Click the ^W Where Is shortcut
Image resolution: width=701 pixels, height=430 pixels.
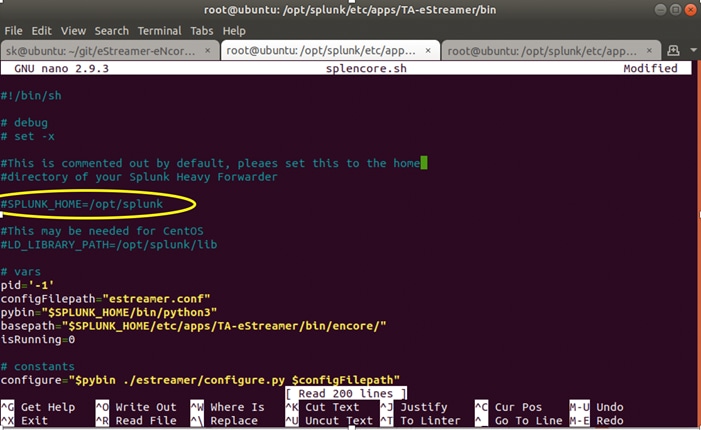point(227,407)
